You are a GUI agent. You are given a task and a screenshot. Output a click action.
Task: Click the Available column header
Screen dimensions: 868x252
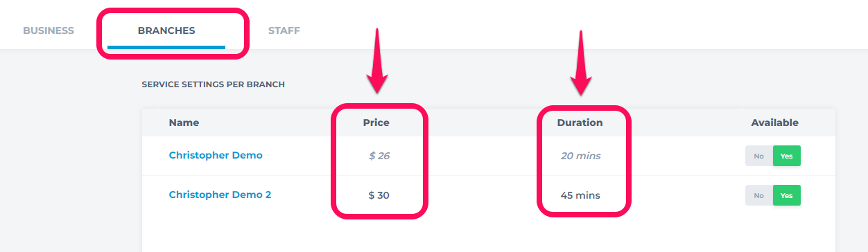point(775,123)
